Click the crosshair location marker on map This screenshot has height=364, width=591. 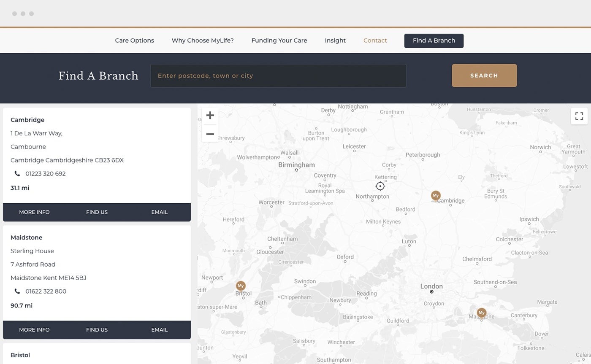click(x=380, y=186)
